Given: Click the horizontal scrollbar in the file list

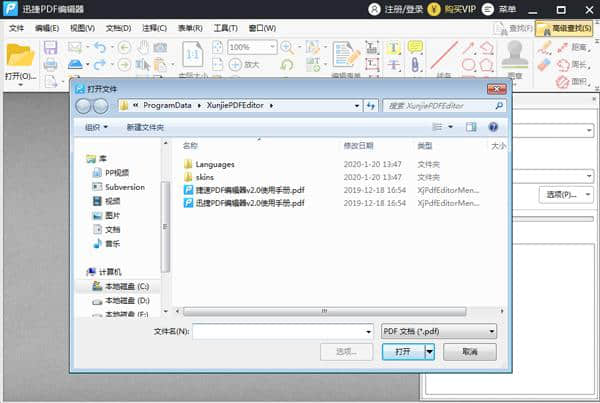Looking at the screenshot, I should pyautogui.click(x=325, y=311).
